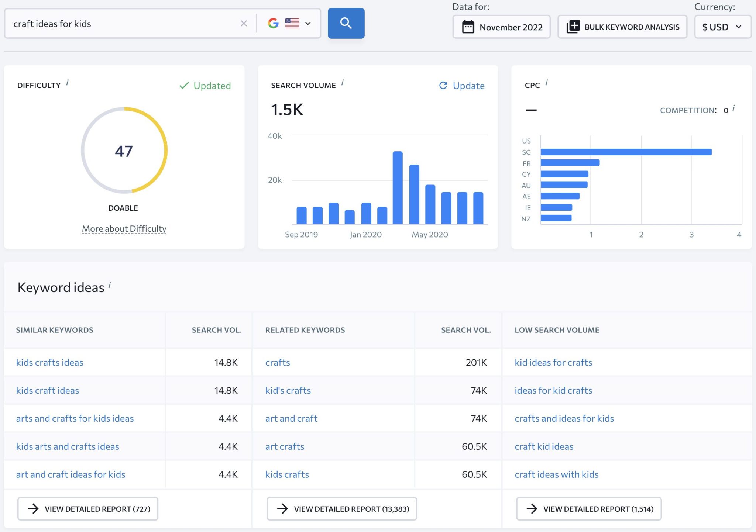This screenshot has height=532, width=756.
Task: Open the Difficulty info tooltip icon
Action: coord(68,83)
